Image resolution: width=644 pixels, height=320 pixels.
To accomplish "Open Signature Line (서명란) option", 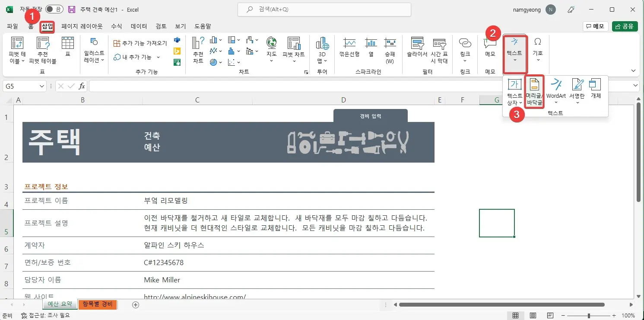I will click(x=577, y=92).
